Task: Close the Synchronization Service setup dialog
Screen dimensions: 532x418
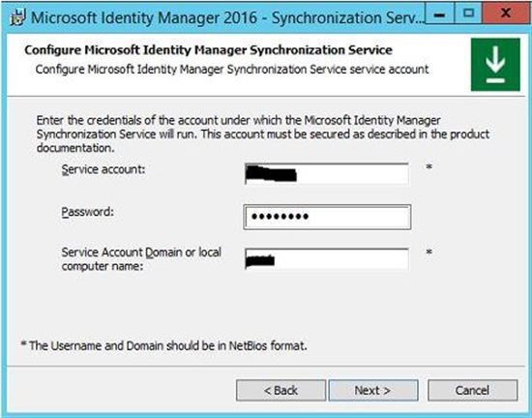Action: 506,14
